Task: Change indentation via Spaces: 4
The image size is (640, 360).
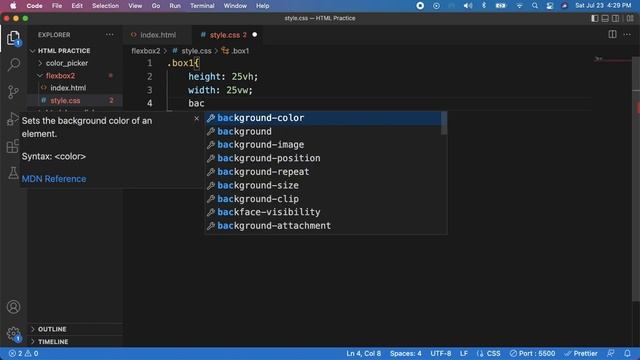Action: coord(405,353)
